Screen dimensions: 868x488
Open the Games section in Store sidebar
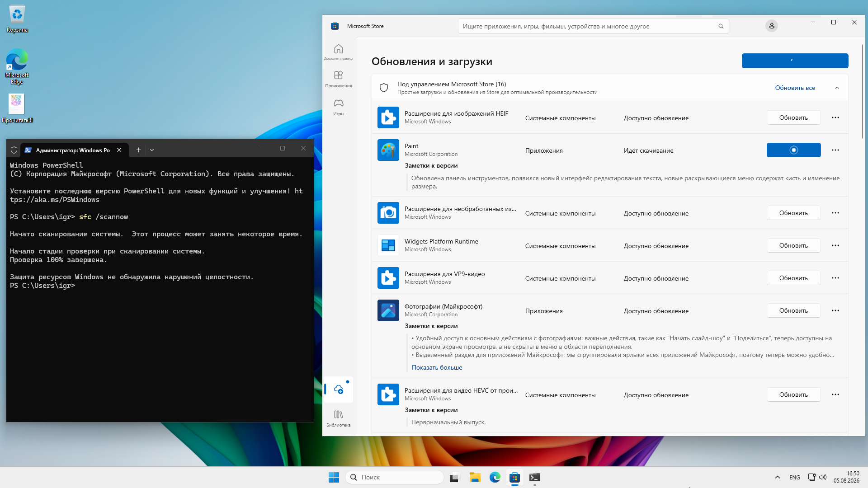339,107
